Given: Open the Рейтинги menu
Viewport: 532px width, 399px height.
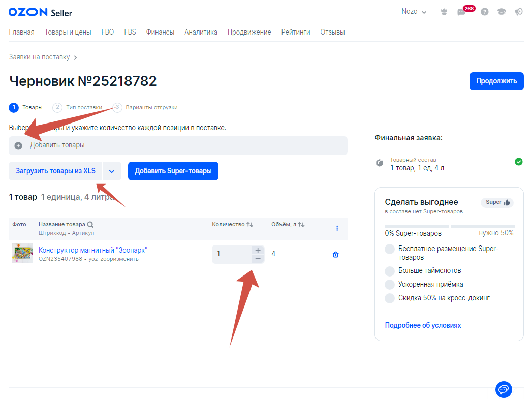Looking at the screenshot, I should tap(296, 32).
